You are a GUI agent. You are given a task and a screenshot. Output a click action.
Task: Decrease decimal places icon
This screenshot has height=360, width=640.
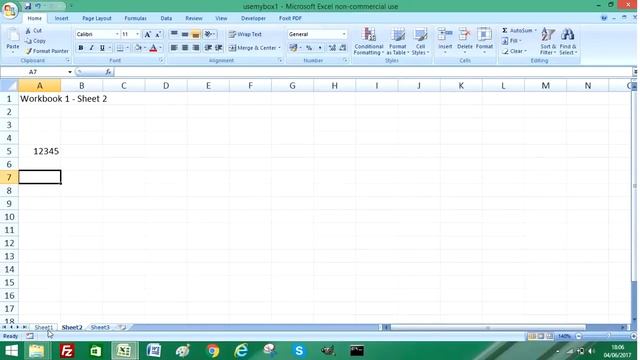pos(343,48)
